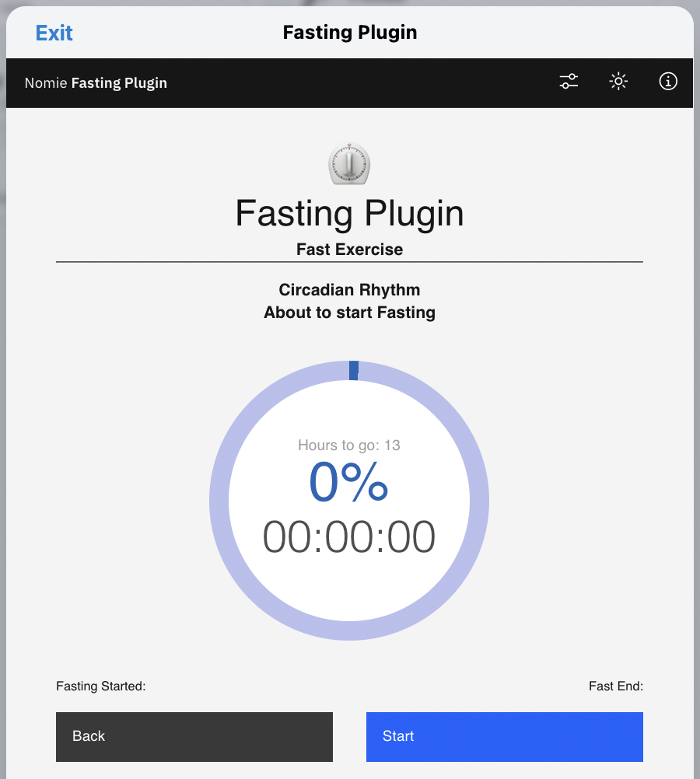700x779 pixels.
Task: Click the Back button
Action: click(194, 737)
